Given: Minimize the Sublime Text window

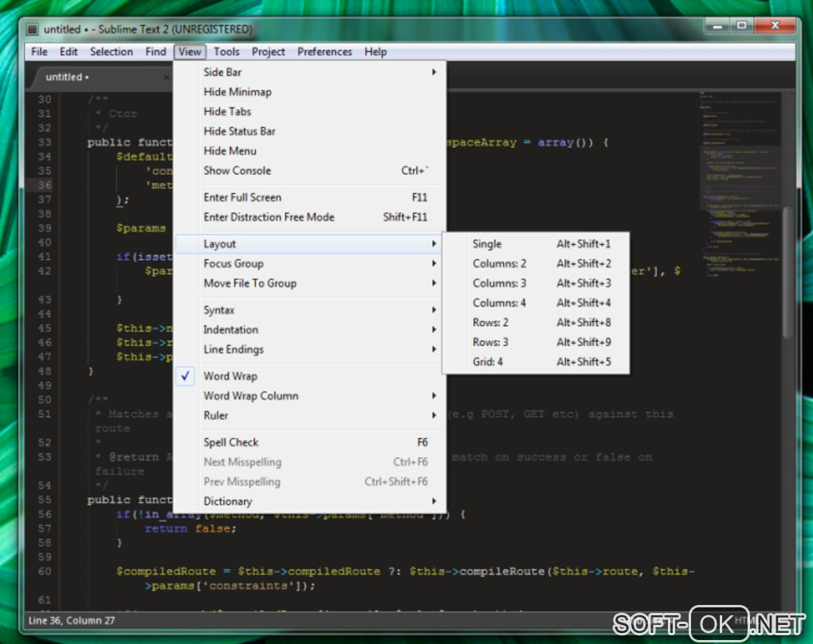Looking at the screenshot, I should (717, 26).
